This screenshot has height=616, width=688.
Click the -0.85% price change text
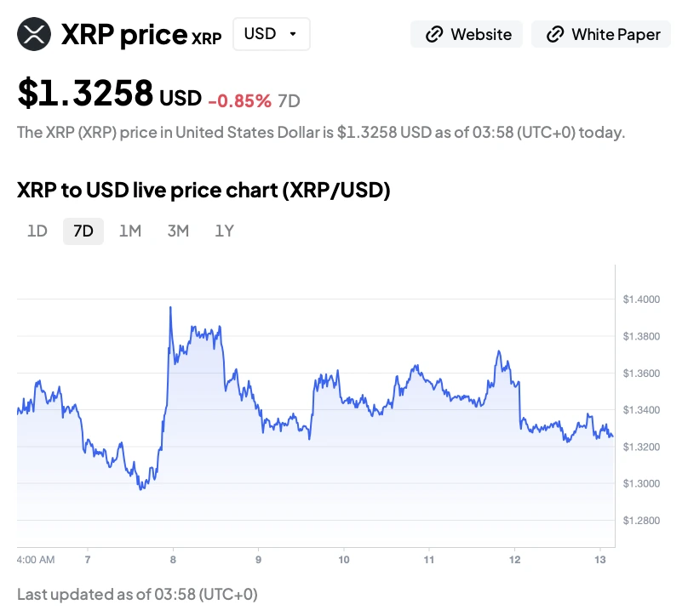tap(239, 100)
